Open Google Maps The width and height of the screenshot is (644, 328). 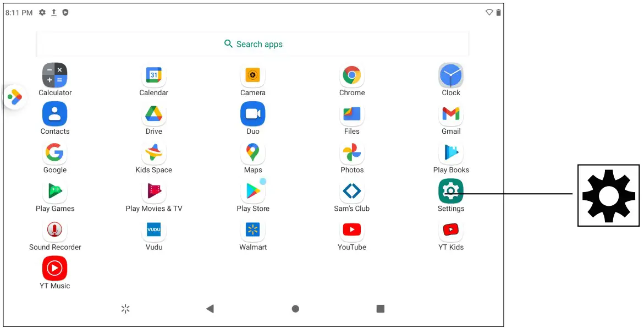252,153
